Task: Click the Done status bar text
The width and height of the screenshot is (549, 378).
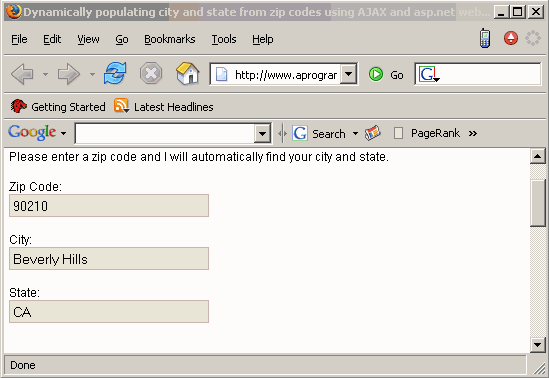Action: pyautogui.click(x=23, y=365)
